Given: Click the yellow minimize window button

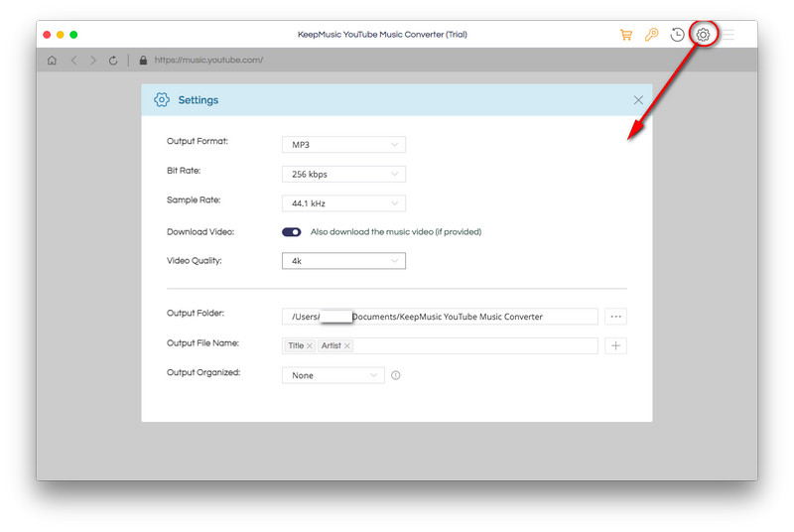Looking at the screenshot, I should (61, 35).
